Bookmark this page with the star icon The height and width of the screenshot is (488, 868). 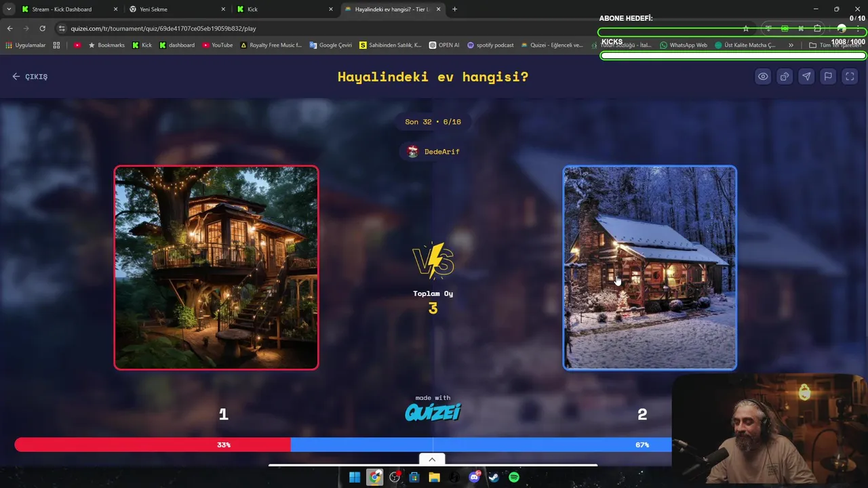click(746, 28)
